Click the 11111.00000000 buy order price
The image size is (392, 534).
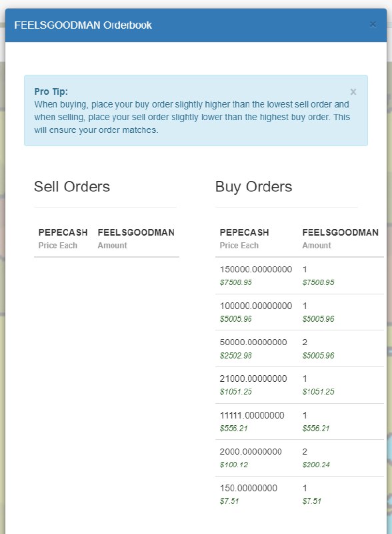click(252, 415)
